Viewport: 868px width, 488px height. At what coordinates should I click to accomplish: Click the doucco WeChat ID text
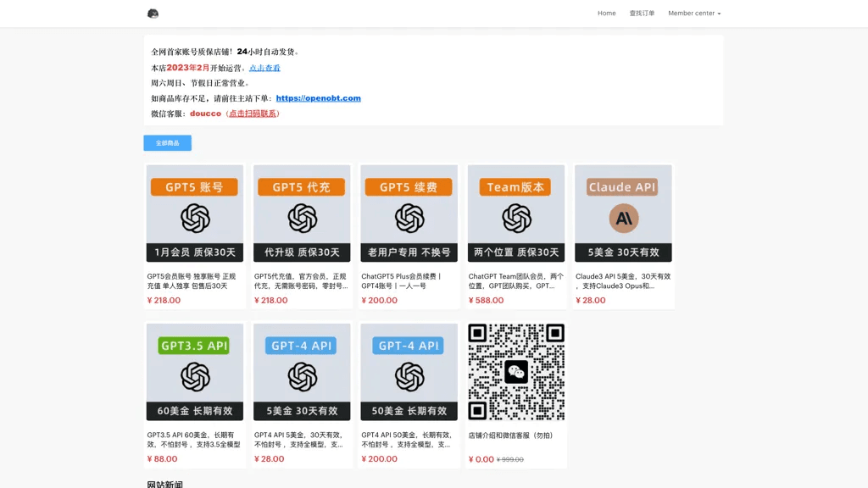205,114
